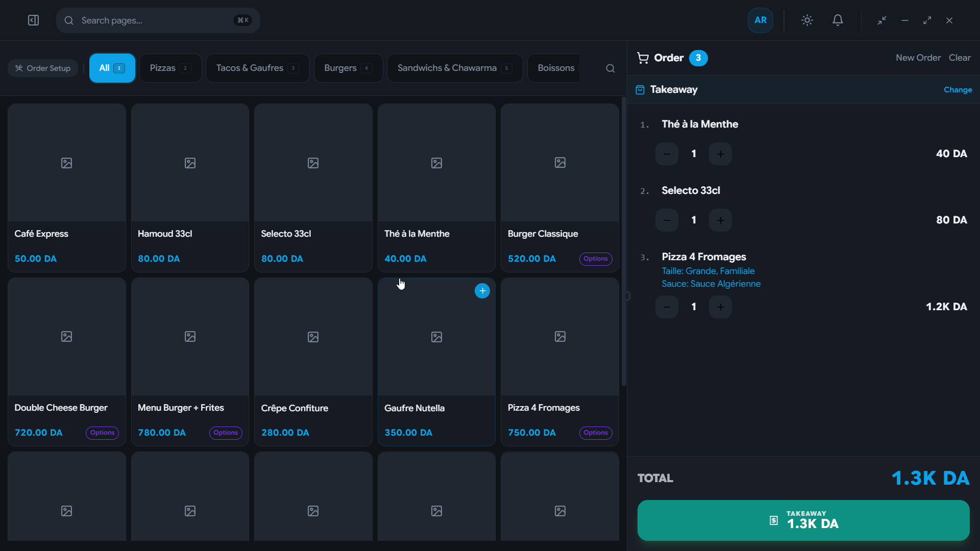
Task: Select the Boissons category tab
Action: point(554,68)
